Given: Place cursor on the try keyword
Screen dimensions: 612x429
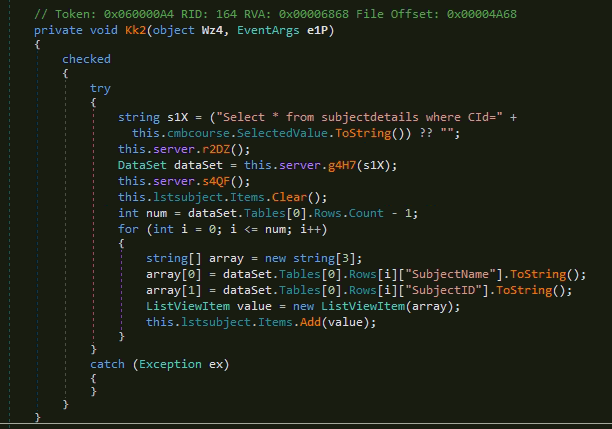Looking at the screenshot, I should pyautogui.click(x=101, y=88).
